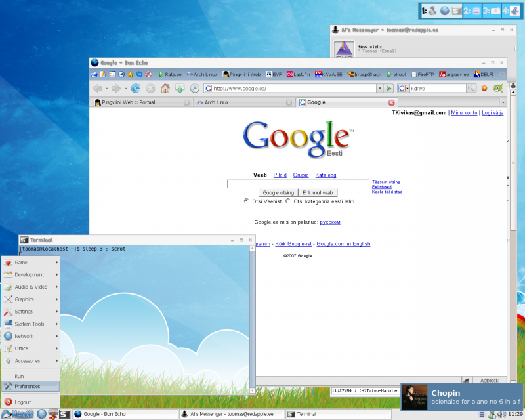
Task: Click the browser Back arrow
Action: (97, 88)
